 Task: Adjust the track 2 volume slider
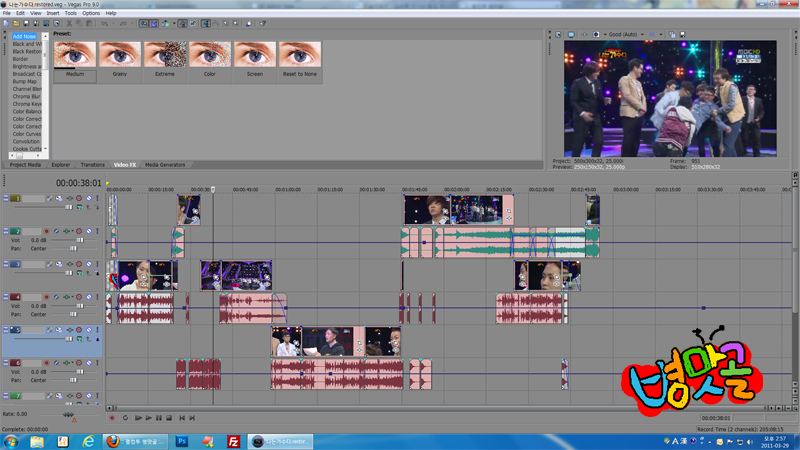[80, 240]
